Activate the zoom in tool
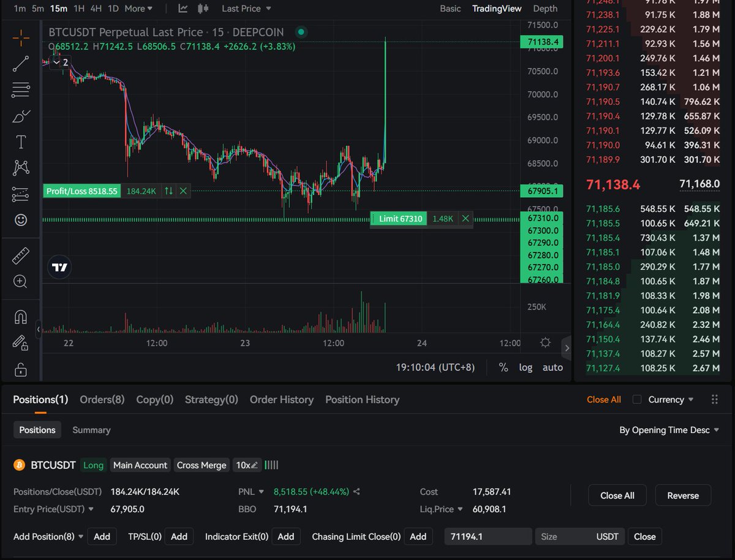 [x=20, y=282]
